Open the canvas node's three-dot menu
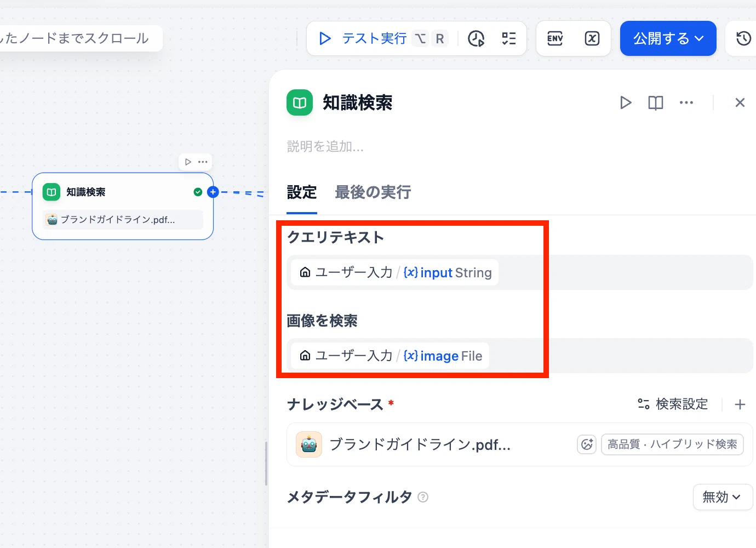The width and height of the screenshot is (756, 548). (203, 162)
